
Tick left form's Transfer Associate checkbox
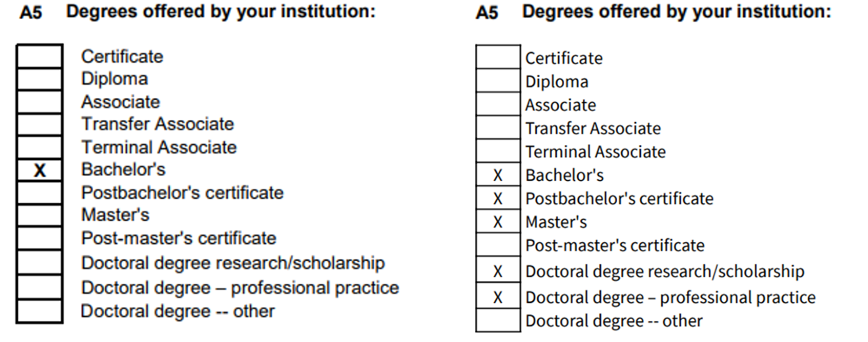coord(40,125)
